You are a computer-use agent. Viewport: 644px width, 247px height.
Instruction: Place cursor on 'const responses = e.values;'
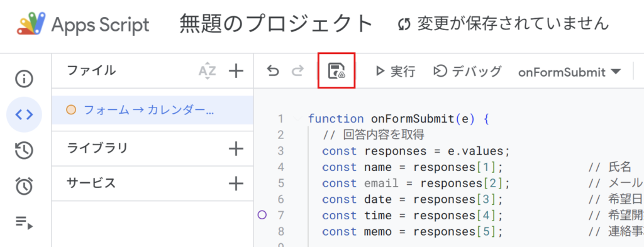coord(416,151)
